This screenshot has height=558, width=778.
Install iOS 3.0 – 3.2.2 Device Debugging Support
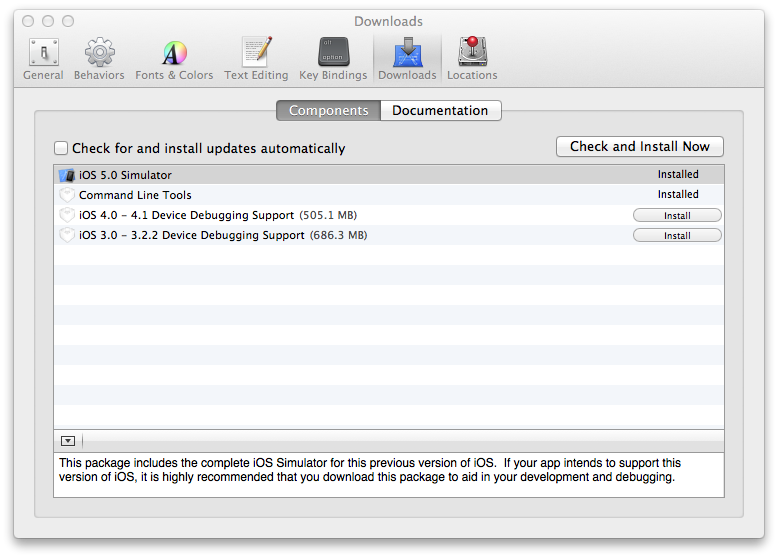(x=677, y=235)
